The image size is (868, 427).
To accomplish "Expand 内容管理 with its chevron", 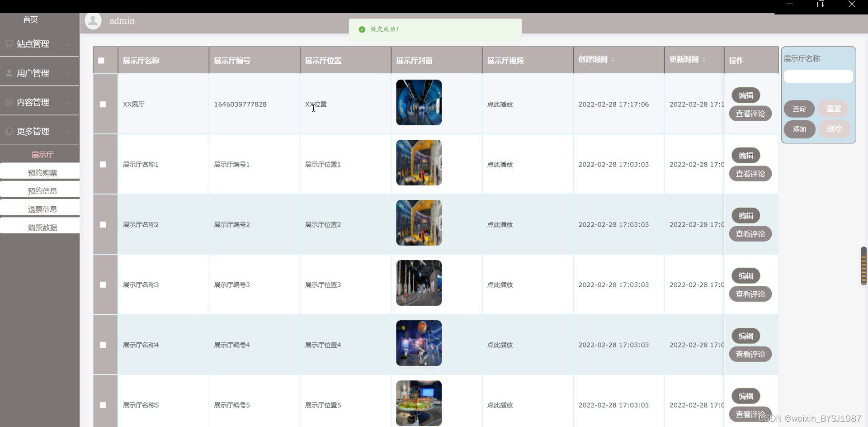I will (x=67, y=103).
